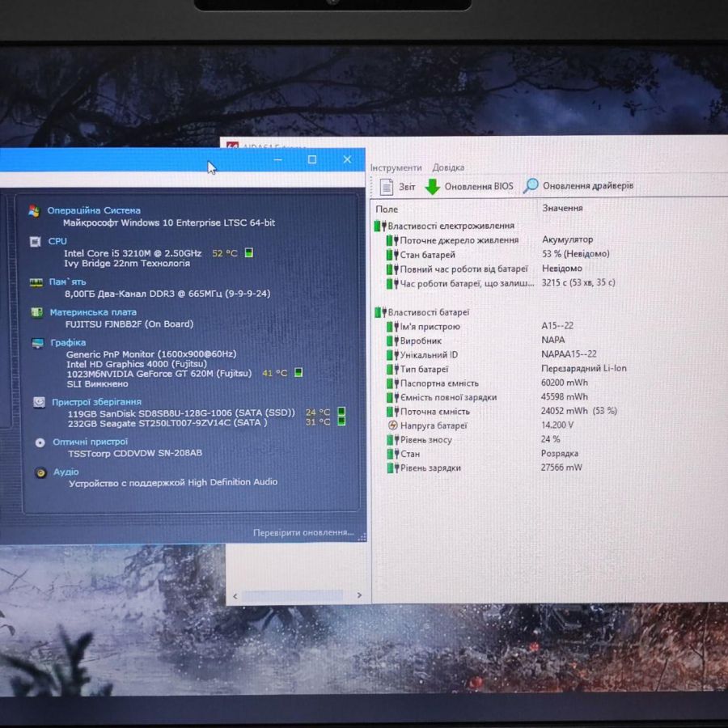Click the Напруга батареї voltage icon
This screenshot has width=728, height=728.
[393, 425]
